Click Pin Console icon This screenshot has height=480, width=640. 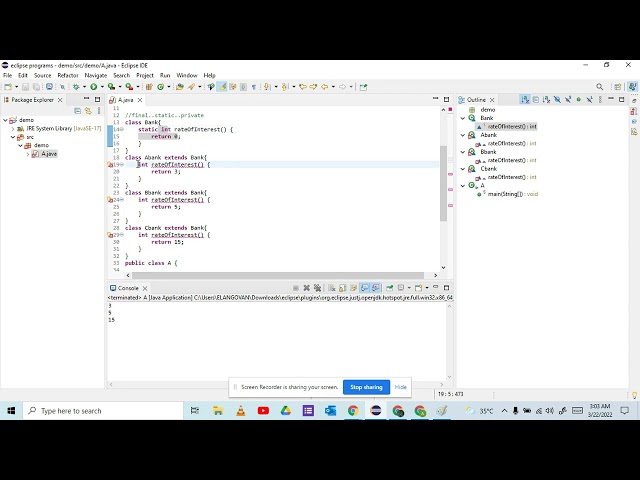tap(389, 288)
